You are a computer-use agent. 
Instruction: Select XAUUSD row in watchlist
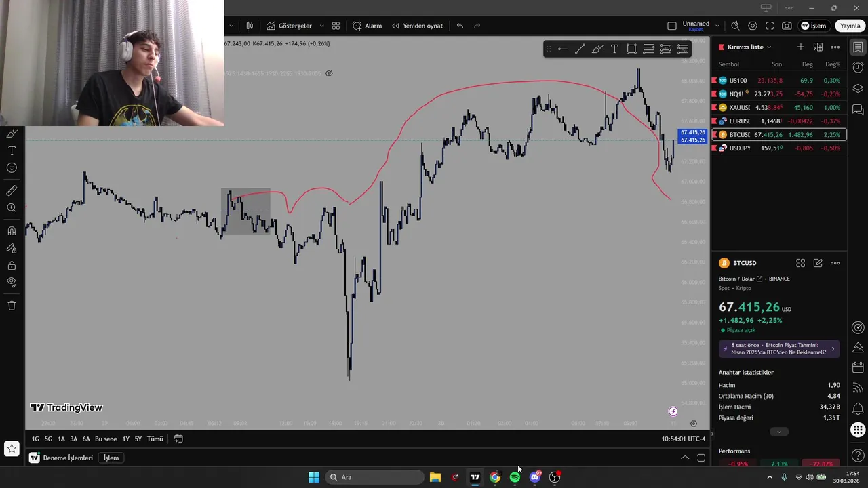pyautogui.click(x=778, y=108)
